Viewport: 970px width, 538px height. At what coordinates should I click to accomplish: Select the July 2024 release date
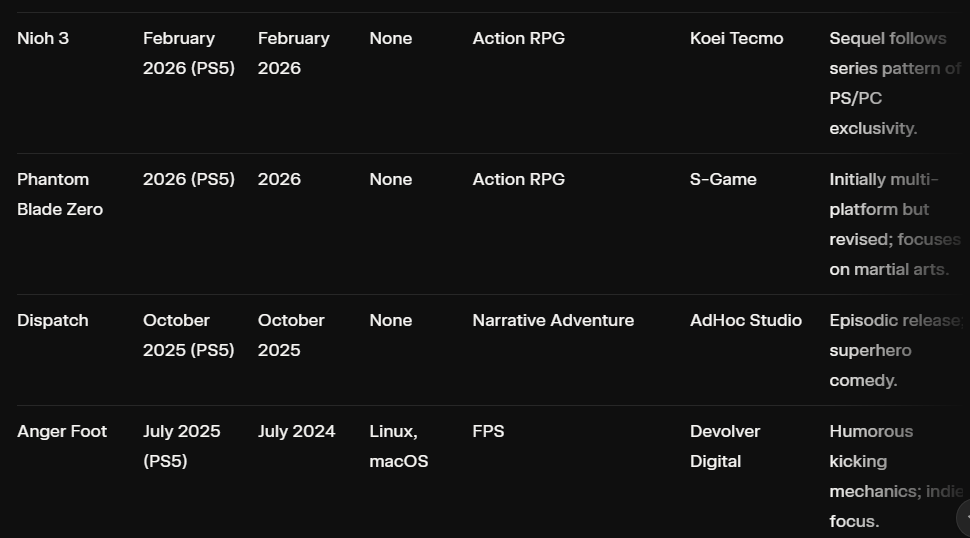coord(296,432)
